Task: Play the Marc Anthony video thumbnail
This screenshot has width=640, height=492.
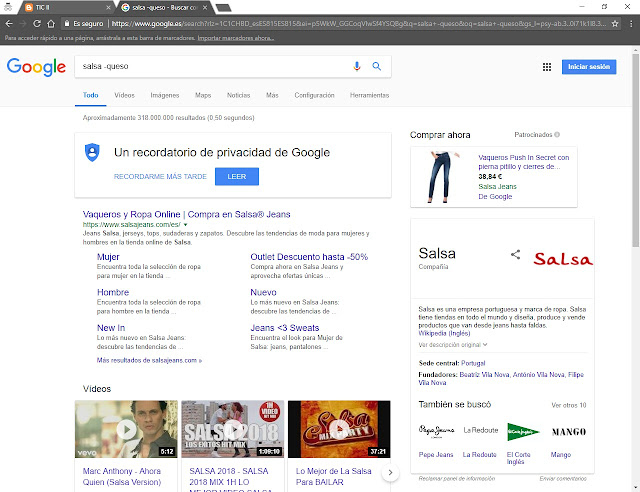Action: 126,429
